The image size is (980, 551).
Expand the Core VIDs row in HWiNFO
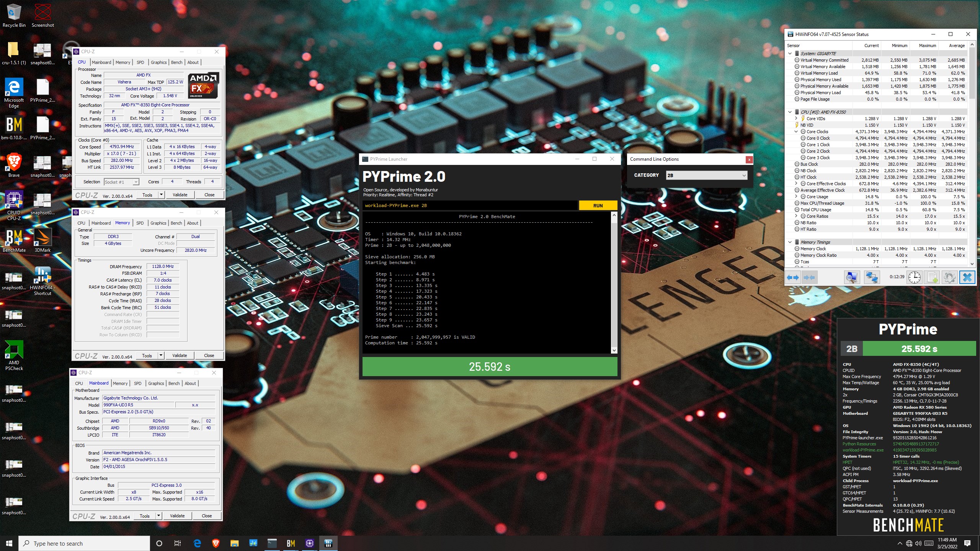tap(796, 119)
